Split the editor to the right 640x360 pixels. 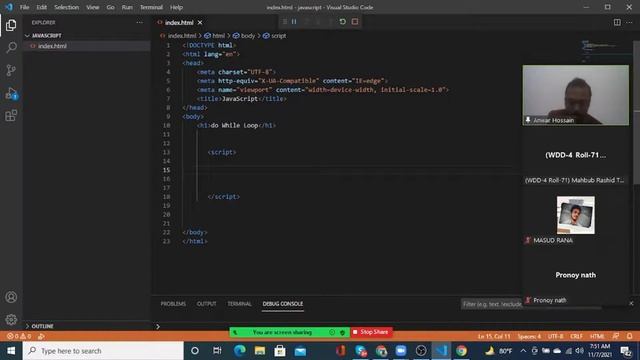coord(617,22)
